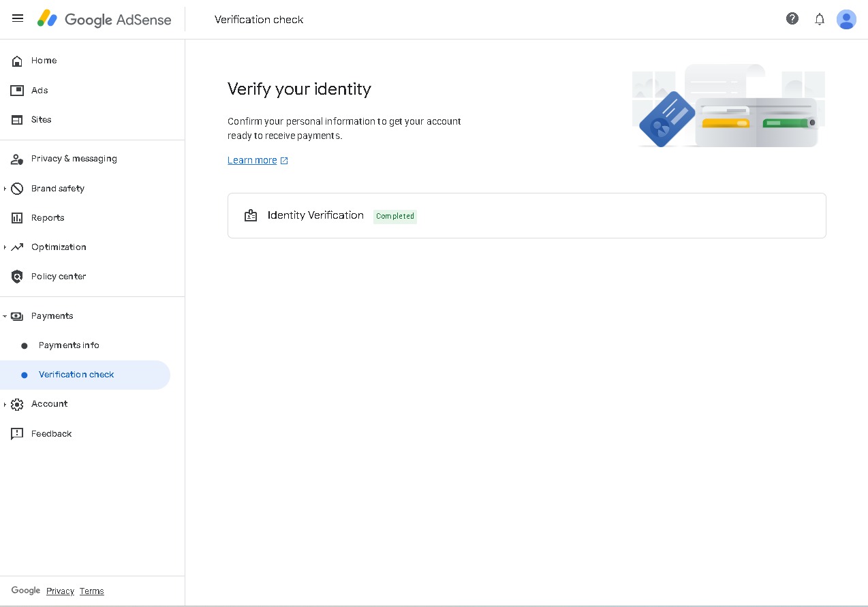
Task: Select Payments info submenu item
Action: pos(69,345)
